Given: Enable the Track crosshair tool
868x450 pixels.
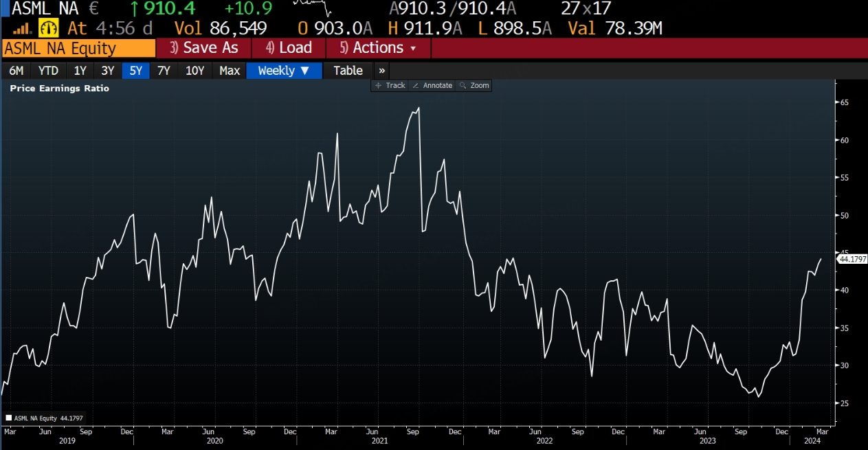Looking at the screenshot, I should [390, 85].
